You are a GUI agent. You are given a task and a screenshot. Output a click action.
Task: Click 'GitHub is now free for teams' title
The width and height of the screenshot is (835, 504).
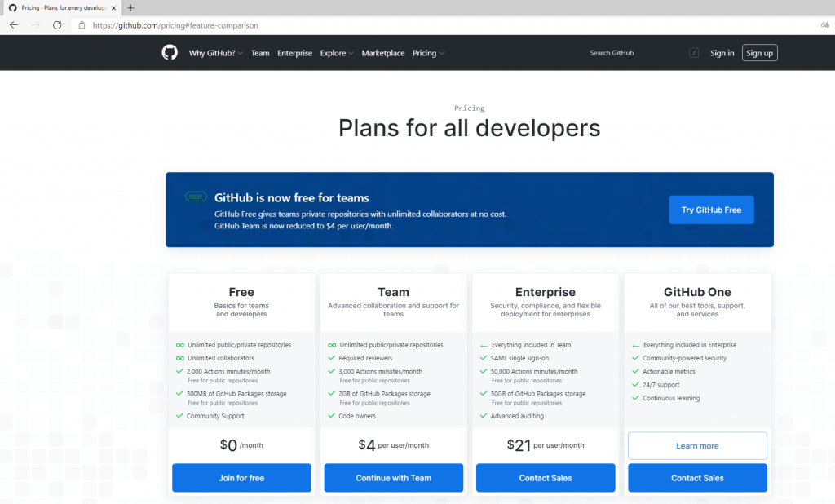(292, 197)
